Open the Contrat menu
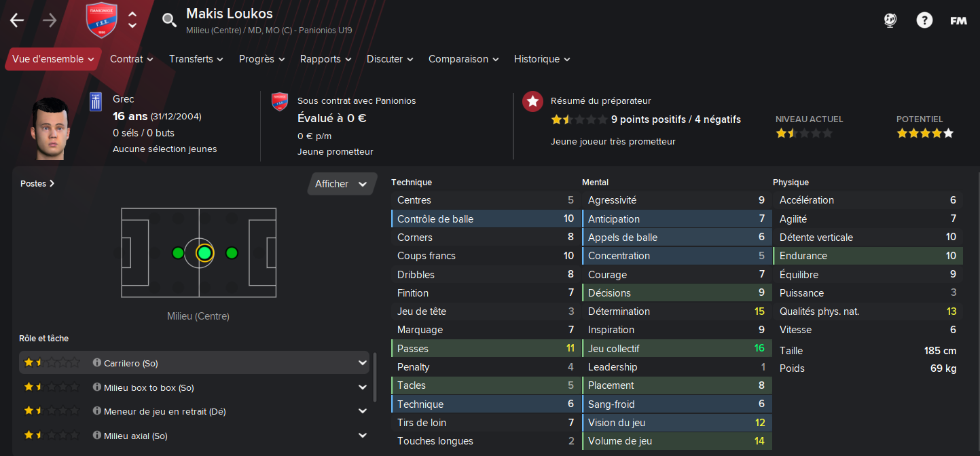The width and height of the screenshot is (980, 456). 131,59
